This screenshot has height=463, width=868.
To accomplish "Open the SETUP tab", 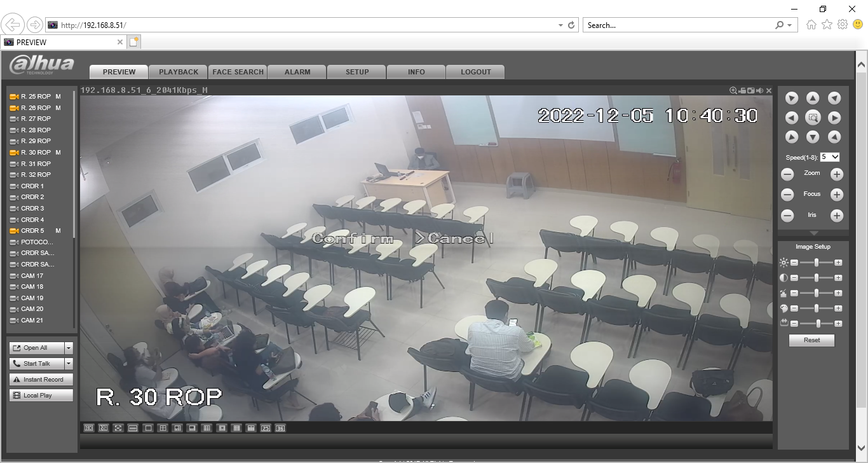I will click(357, 72).
